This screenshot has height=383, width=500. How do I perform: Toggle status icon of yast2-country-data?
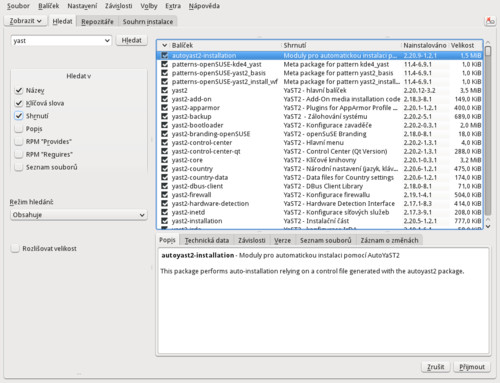click(164, 177)
